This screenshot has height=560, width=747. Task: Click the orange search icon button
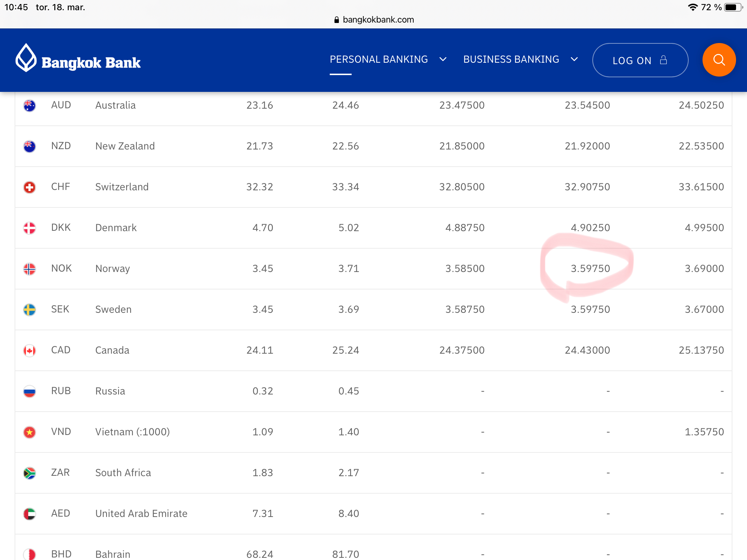[719, 60]
